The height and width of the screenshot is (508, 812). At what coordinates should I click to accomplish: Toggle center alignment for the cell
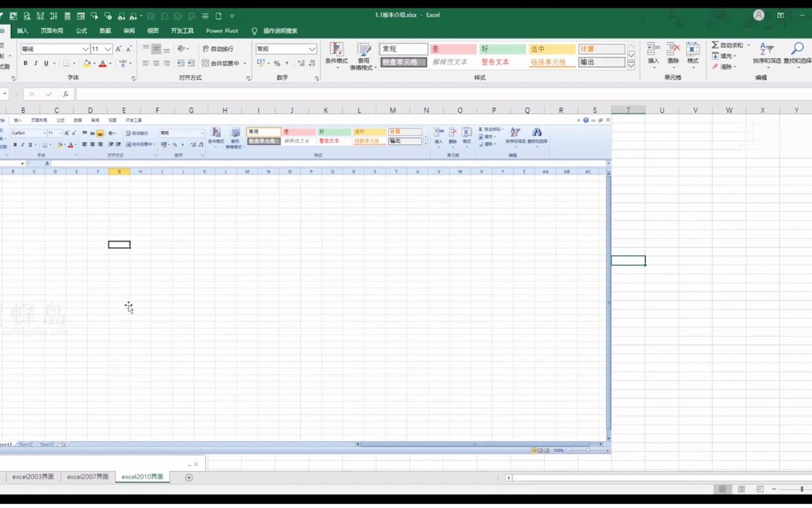pyautogui.click(x=156, y=63)
